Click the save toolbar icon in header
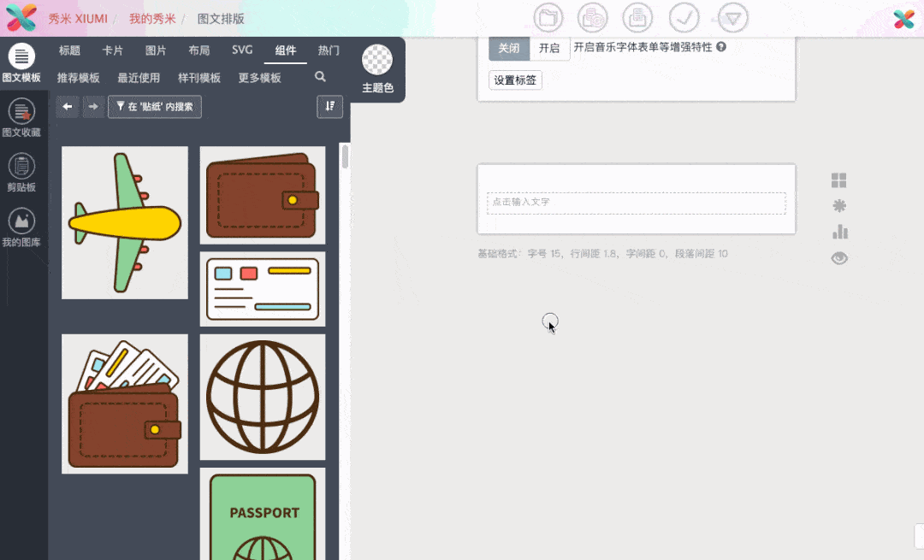924x560 pixels. pos(637,18)
